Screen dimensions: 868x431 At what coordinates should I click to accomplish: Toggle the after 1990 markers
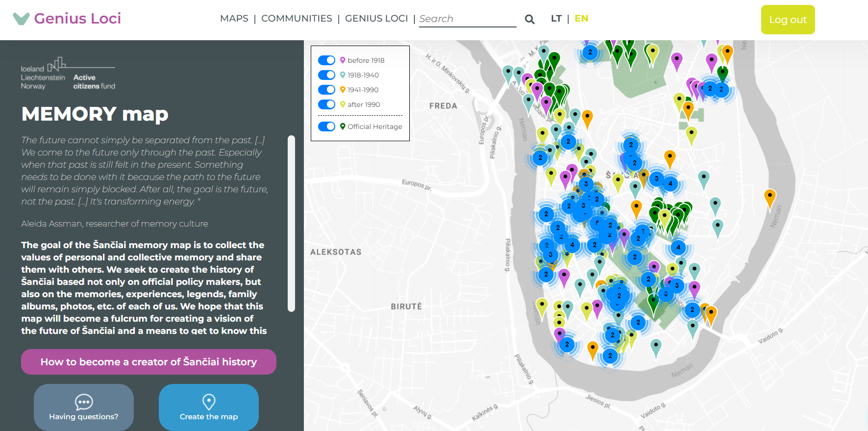click(326, 104)
